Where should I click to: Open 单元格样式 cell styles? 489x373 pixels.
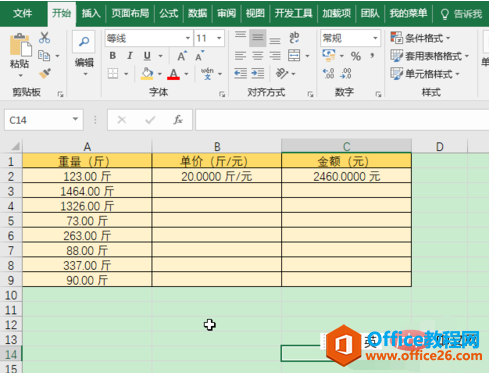(425, 74)
